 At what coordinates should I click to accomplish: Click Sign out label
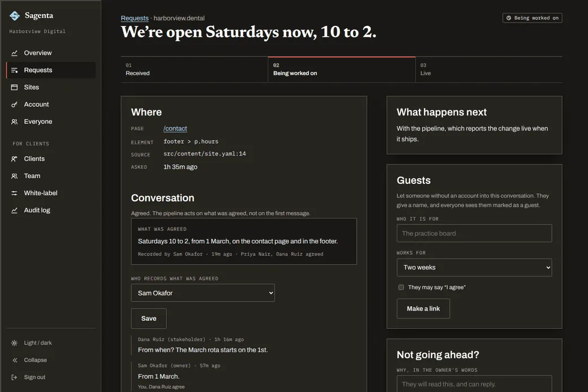coord(34,377)
